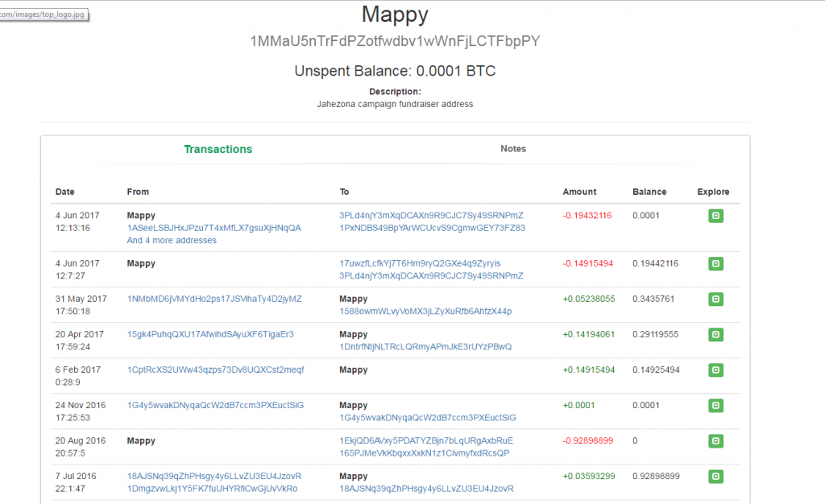The image size is (825, 504).
Task: Select the explore icon for 7 Jul 2016 transaction
Action: 715,477
